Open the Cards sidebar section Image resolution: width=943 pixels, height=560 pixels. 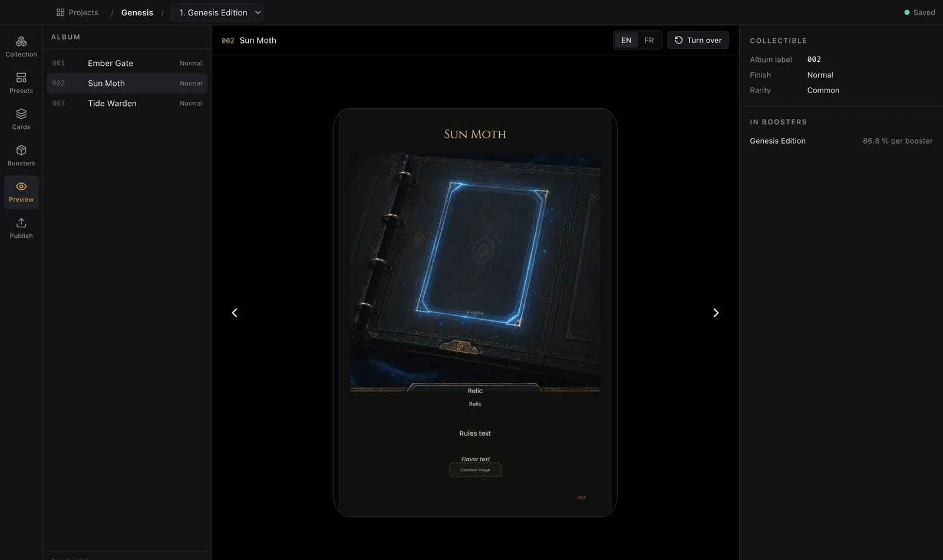[21, 120]
